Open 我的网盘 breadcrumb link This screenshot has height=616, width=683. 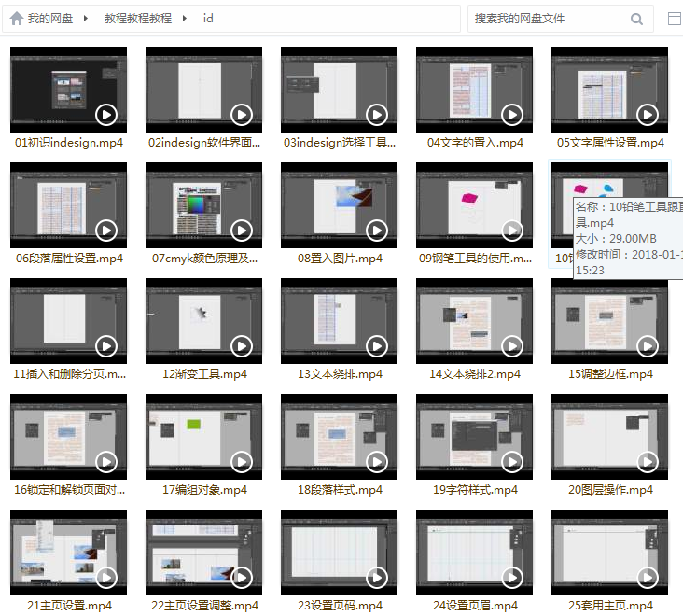point(49,19)
